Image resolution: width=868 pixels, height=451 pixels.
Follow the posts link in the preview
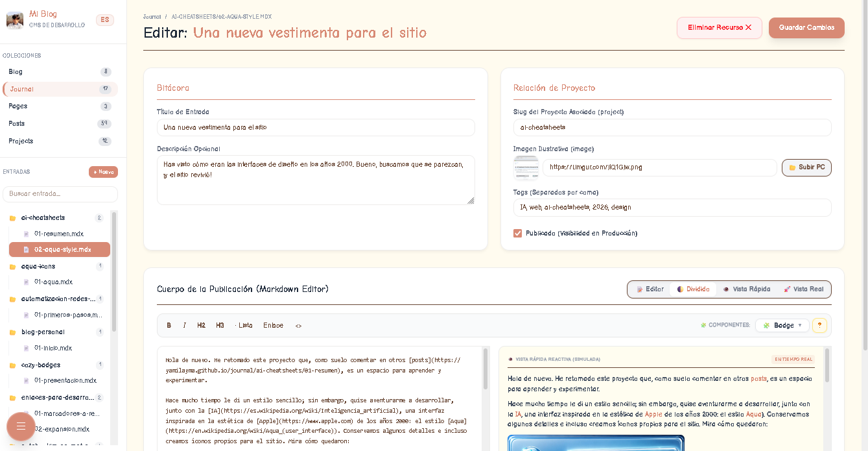coord(758,378)
